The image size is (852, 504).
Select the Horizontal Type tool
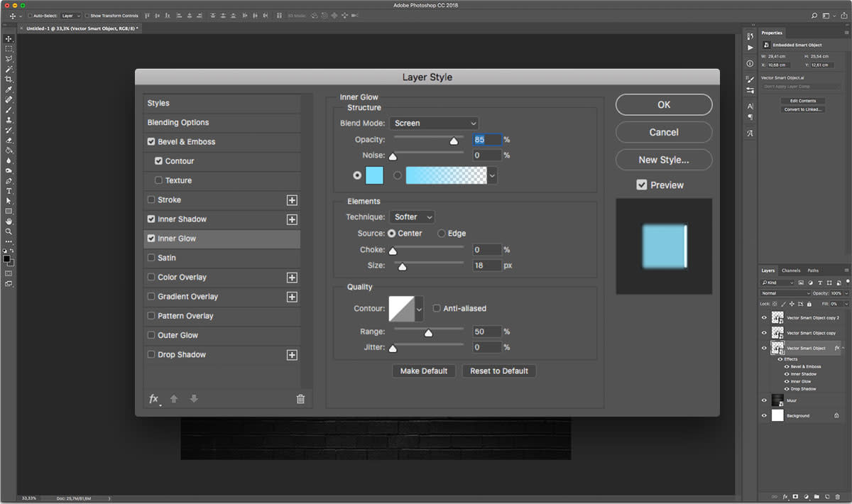coord(9,191)
